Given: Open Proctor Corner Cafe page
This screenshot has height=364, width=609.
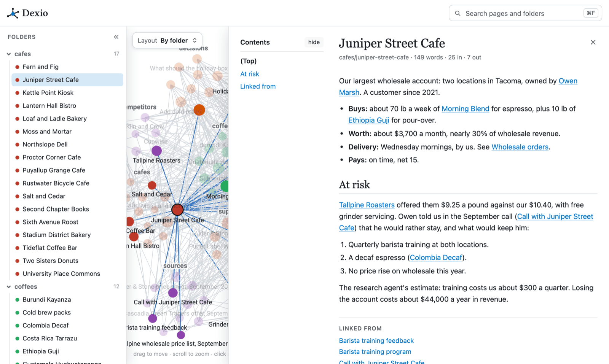Looking at the screenshot, I should [67, 157].
